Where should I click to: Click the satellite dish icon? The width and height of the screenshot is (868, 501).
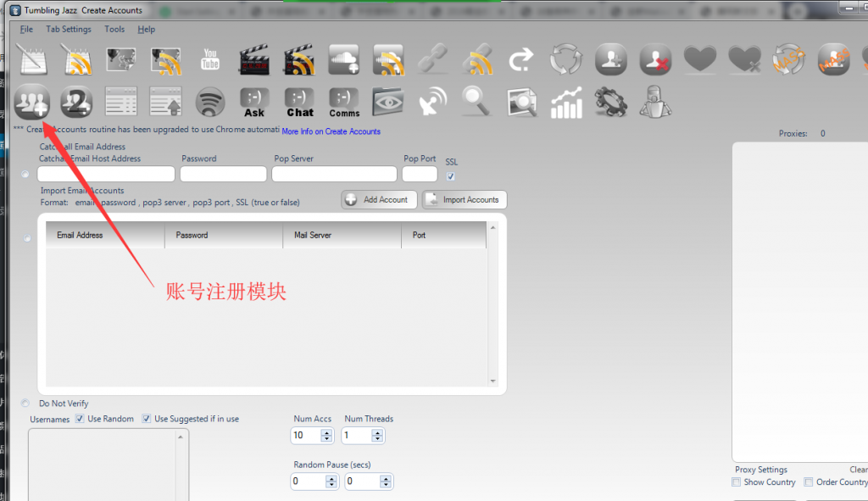pyautogui.click(x=432, y=102)
